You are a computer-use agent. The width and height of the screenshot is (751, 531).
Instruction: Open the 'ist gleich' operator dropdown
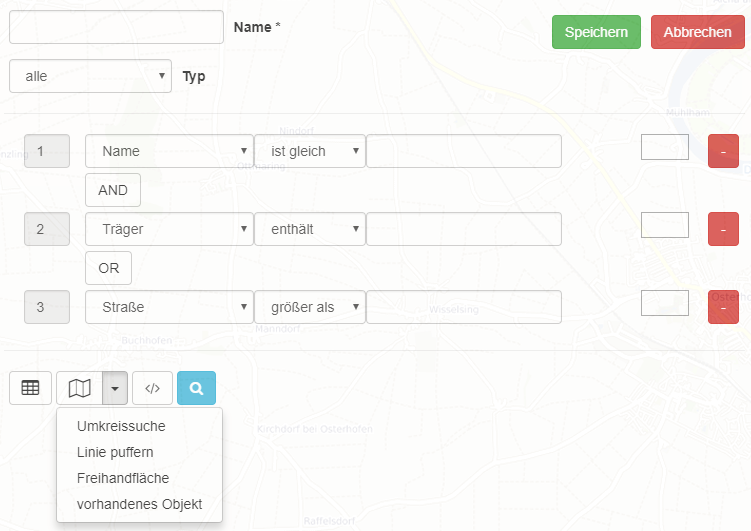[x=310, y=151]
